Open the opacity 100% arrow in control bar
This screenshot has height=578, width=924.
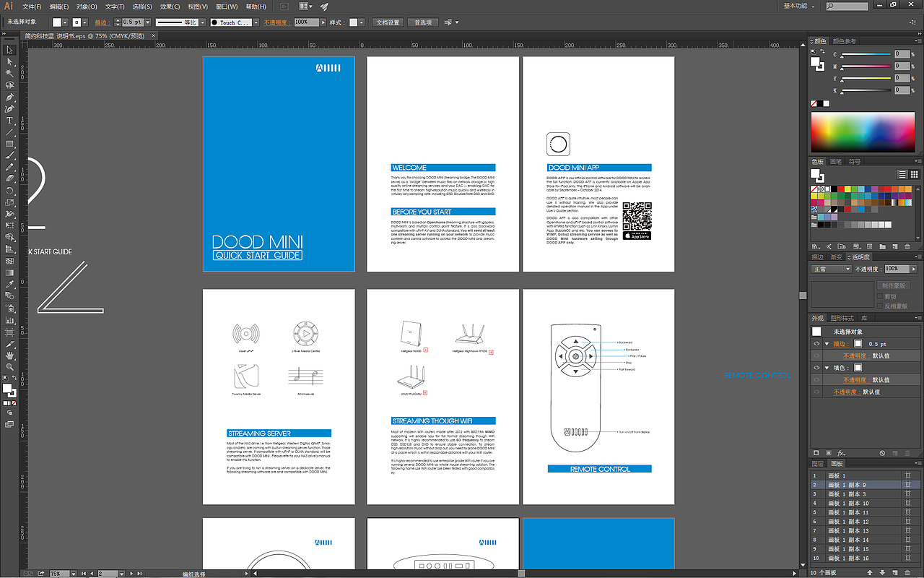click(322, 22)
